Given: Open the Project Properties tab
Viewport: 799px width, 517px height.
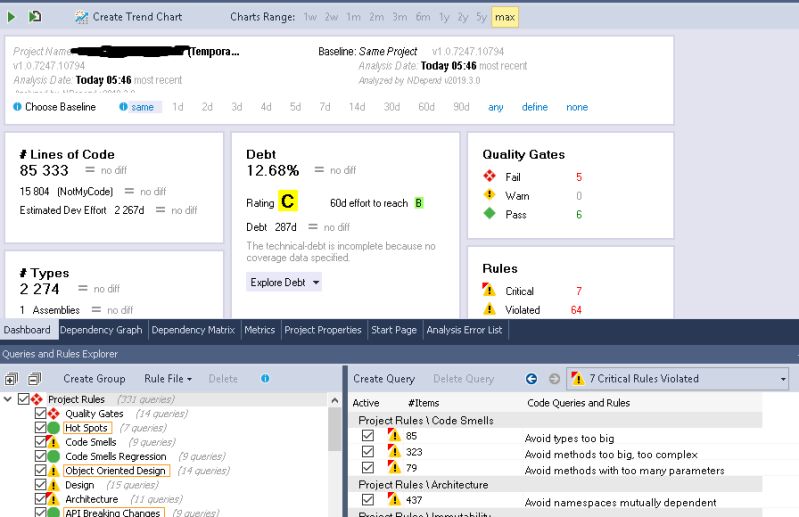Looking at the screenshot, I should click(x=323, y=330).
